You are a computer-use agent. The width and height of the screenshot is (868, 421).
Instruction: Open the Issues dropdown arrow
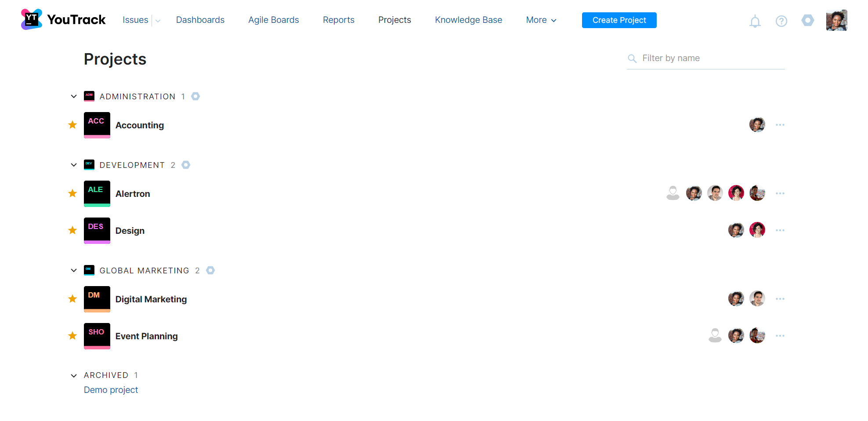(158, 20)
